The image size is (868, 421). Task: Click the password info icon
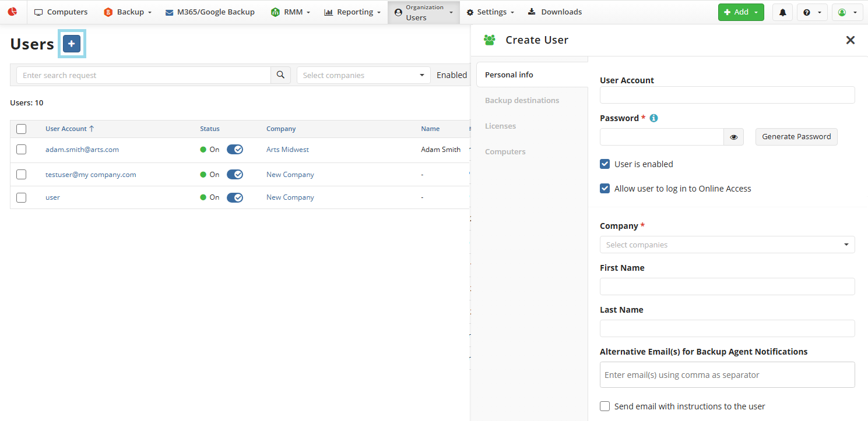(x=653, y=118)
